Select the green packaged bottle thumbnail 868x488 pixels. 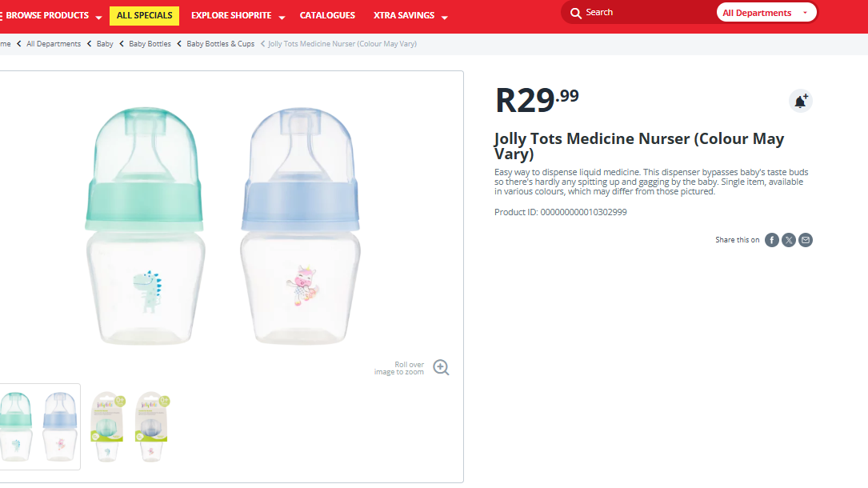(106, 426)
